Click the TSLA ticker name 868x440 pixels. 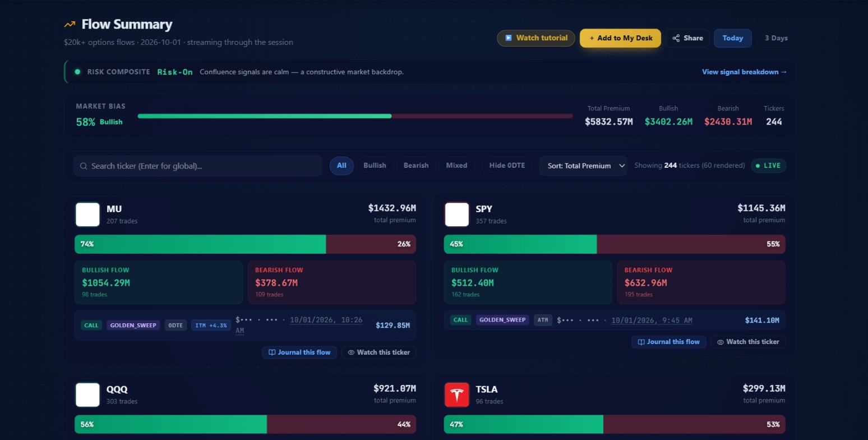[486, 389]
